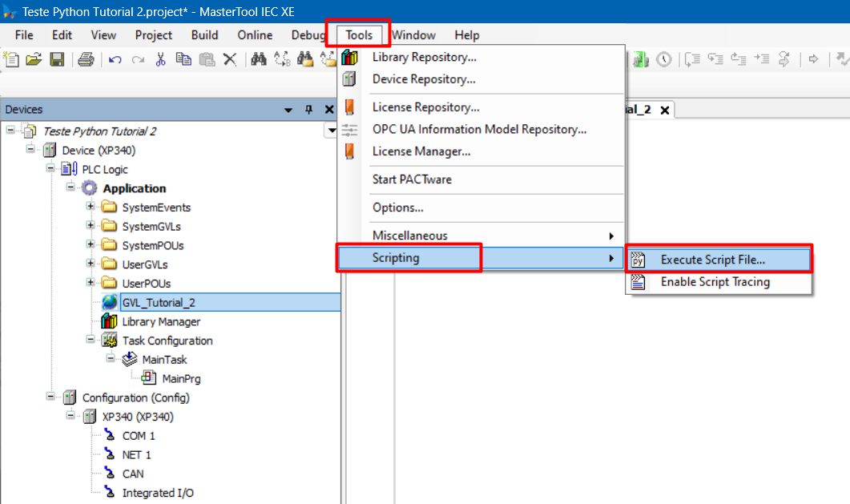This screenshot has height=504, width=850.
Task: Enable Script Tracing in Scripting submenu
Action: point(715,282)
